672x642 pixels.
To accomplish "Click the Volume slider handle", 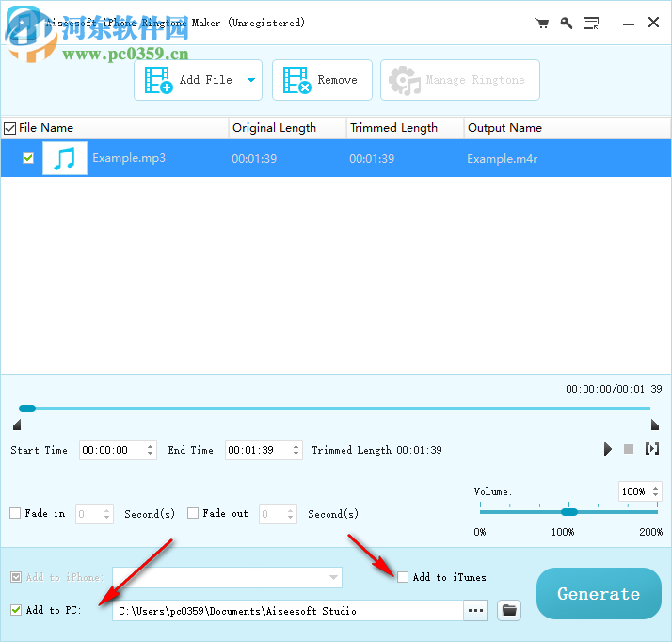I will (569, 512).
